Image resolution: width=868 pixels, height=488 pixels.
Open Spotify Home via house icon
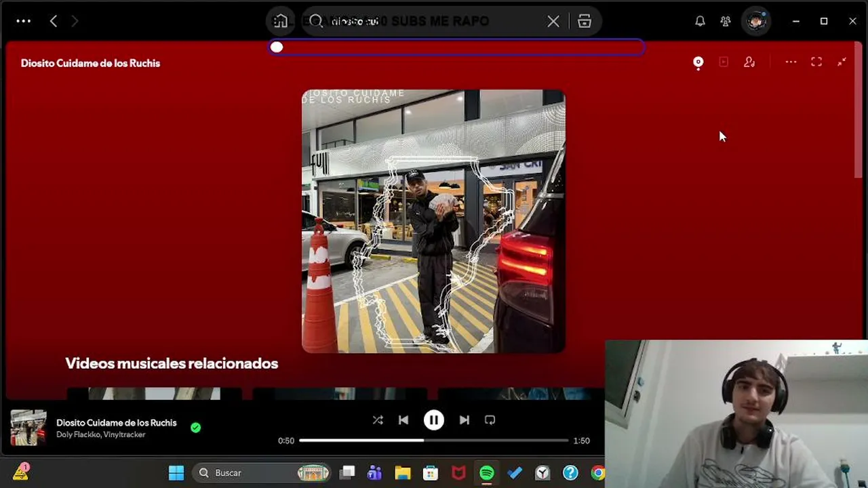pos(281,21)
